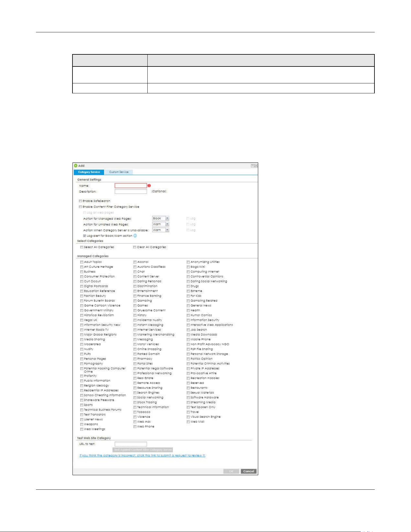Click the Cancel button

click(249, 471)
